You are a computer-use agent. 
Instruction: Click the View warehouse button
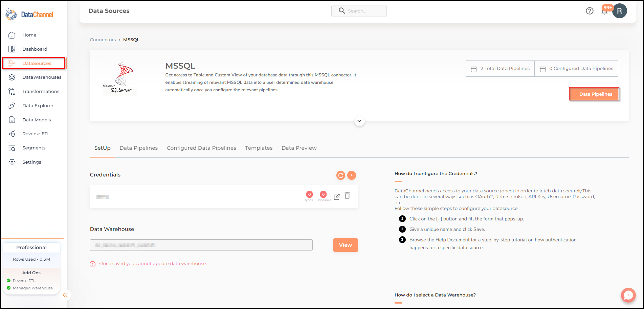tap(346, 245)
